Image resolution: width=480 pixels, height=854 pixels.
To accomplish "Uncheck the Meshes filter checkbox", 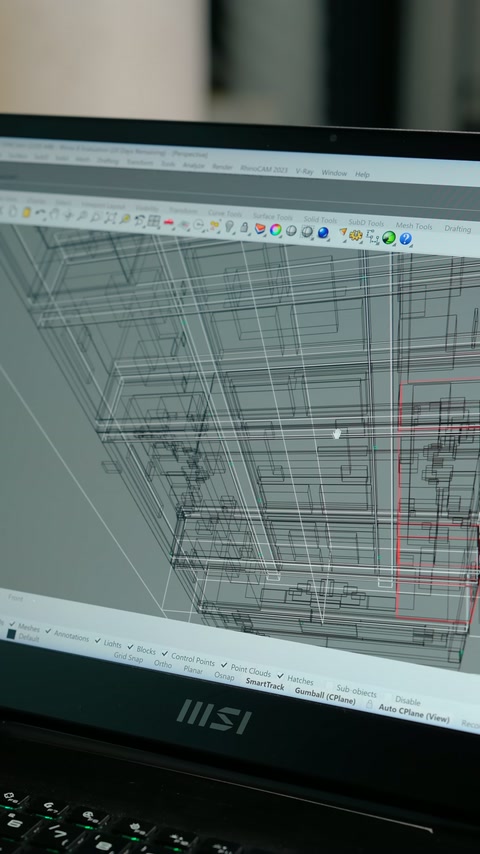I will (12, 624).
